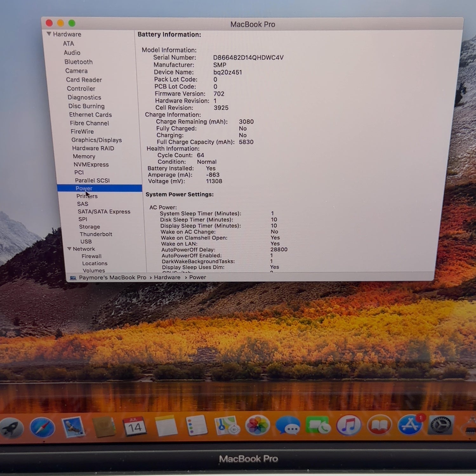Open FaceTime in the Dock
The image size is (476, 476).
point(318,426)
